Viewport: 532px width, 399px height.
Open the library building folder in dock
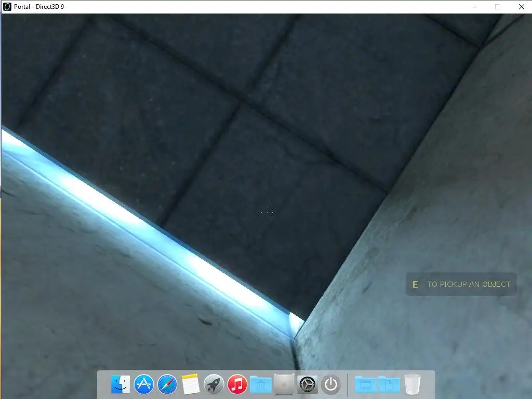click(261, 384)
